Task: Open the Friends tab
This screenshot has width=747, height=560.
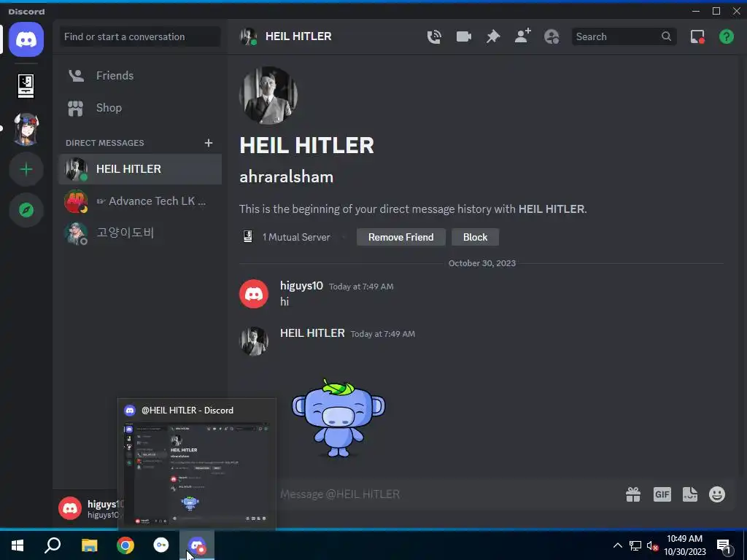Action: click(x=140, y=75)
